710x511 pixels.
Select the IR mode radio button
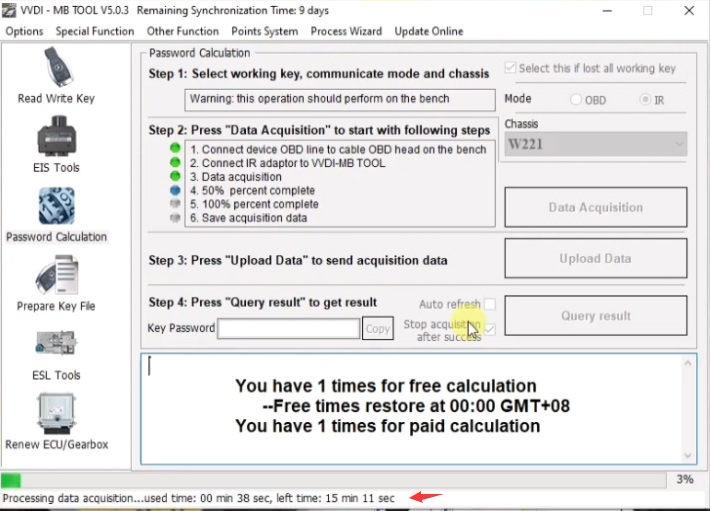(x=645, y=99)
